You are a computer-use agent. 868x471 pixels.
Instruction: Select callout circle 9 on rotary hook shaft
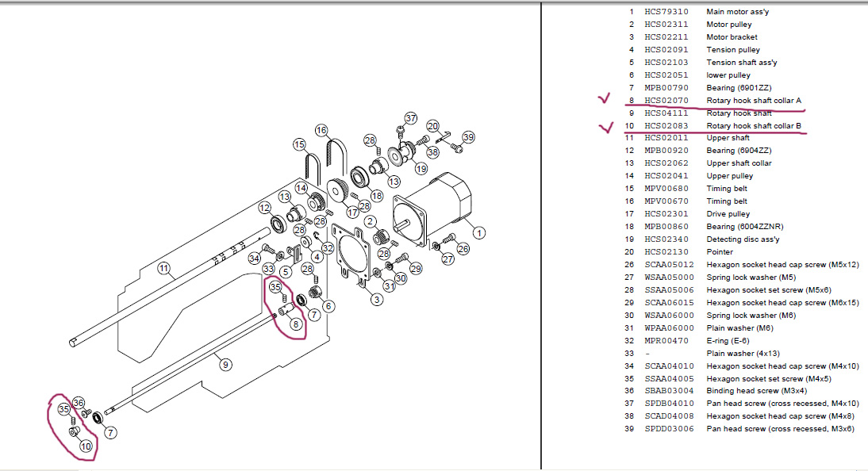[x=225, y=365]
